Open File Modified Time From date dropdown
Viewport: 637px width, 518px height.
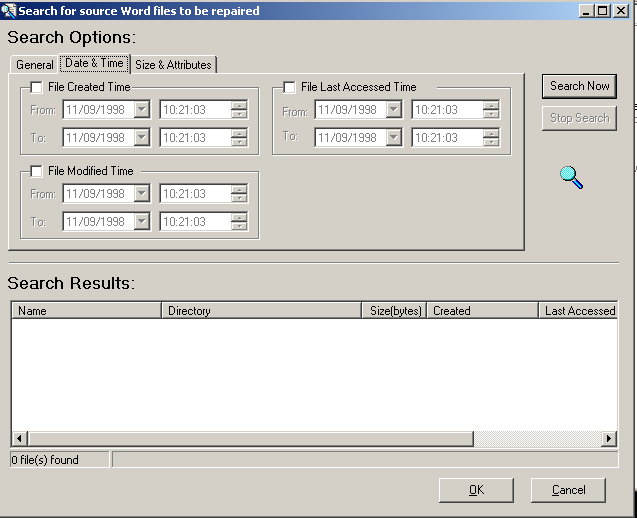[x=142, y=193]
